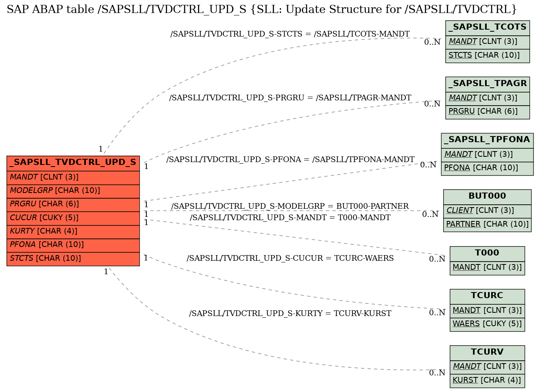
Task: Click PFONA [CHAR (10)] in _SAPSLL_TPFONA
Action: (x=487, y=168)
